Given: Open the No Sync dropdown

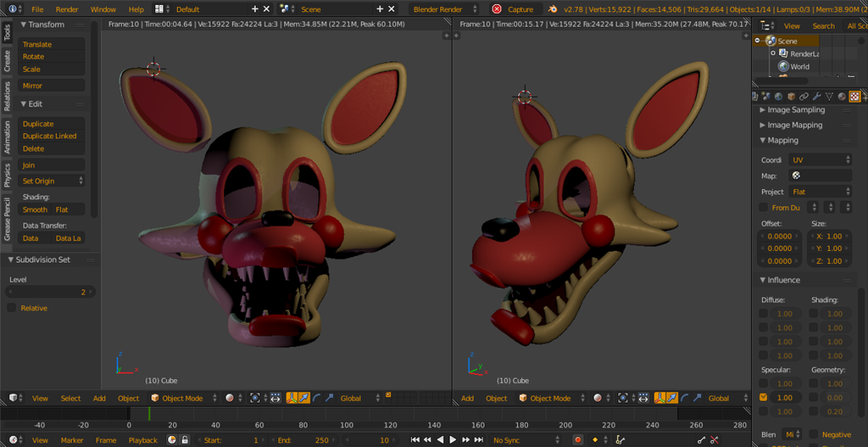Looking at the screenshot, I should 525,440.
